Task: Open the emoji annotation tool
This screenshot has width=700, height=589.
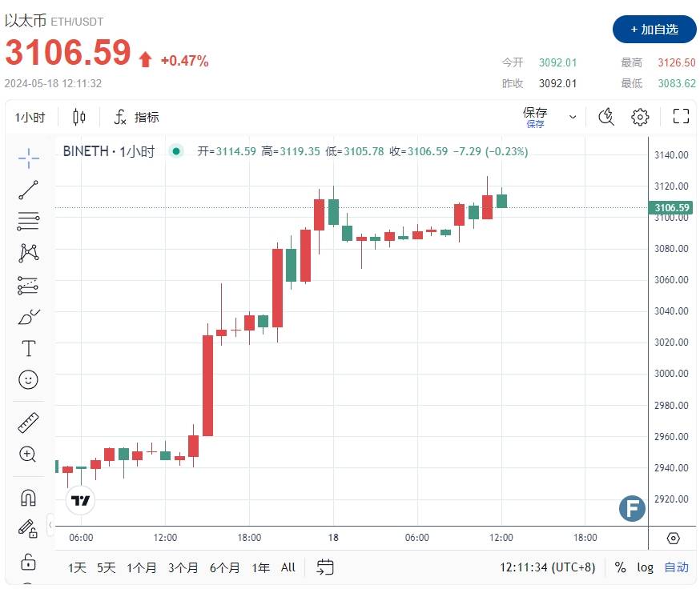Action: [x=28, y=380]
